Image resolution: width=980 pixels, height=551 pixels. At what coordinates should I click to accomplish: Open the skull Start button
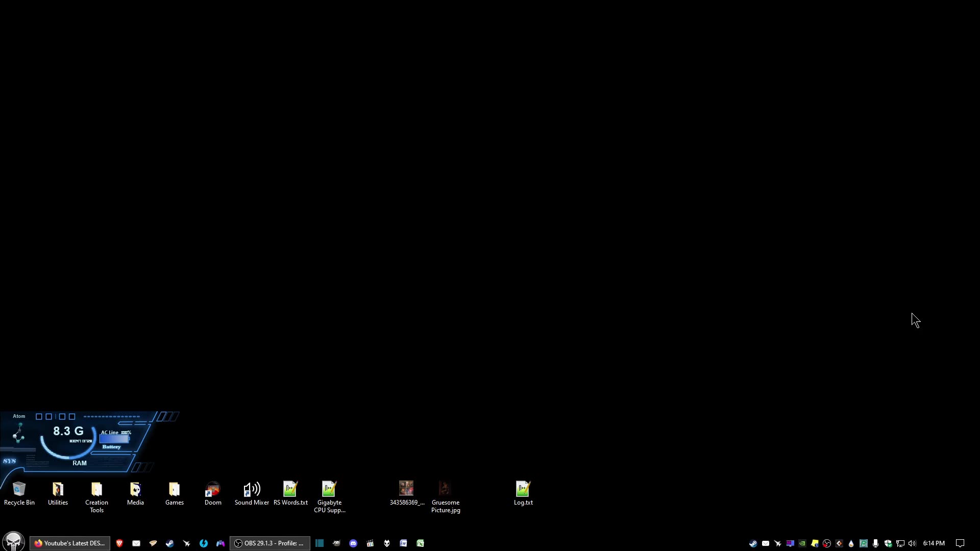click(13, 542)
